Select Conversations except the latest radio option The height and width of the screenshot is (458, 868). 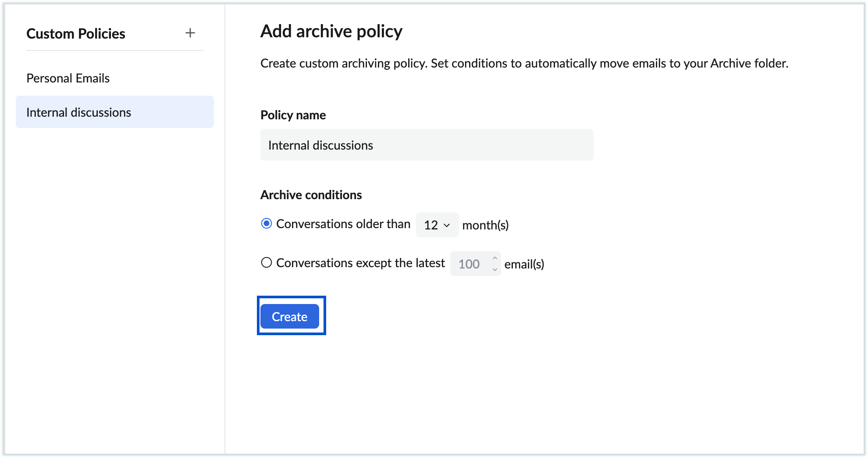click(266, 262)
